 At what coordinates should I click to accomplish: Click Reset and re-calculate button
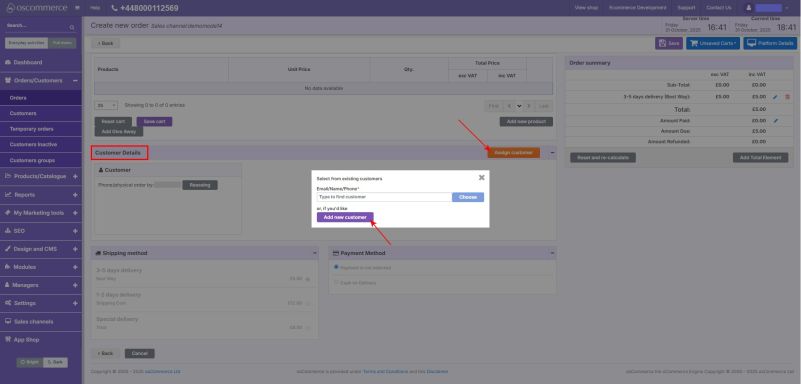point(603,158)
